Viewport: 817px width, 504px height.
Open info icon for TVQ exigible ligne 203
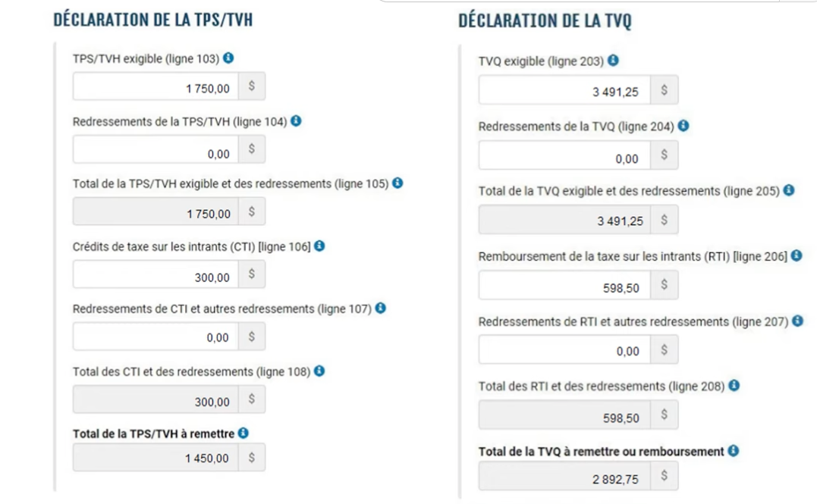pyautogui.click(x=613, y=61)
